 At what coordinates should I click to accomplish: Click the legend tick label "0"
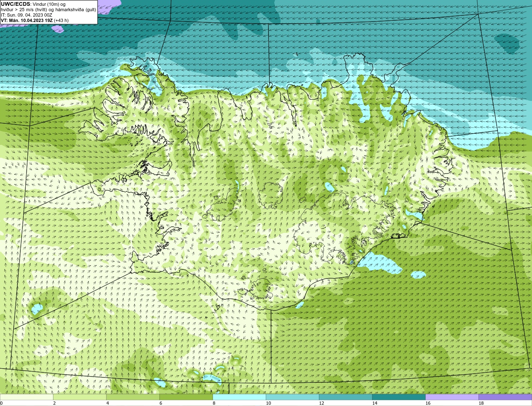(x=1, y=403)
